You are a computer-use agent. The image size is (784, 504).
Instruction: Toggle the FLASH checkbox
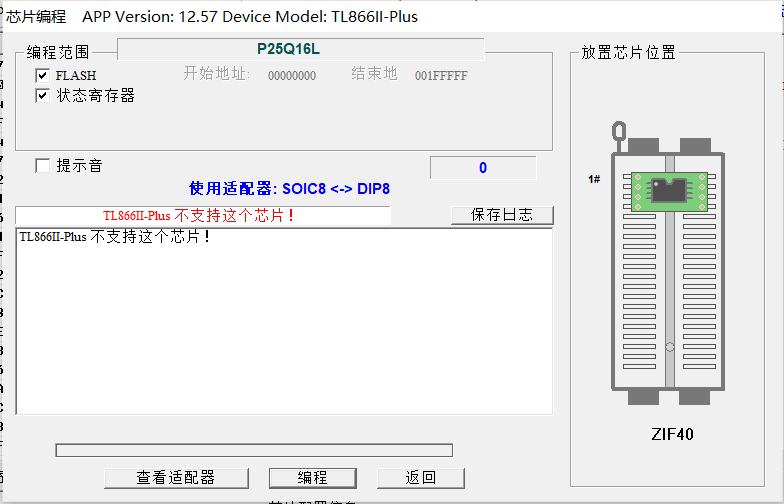tap(42, 75)
